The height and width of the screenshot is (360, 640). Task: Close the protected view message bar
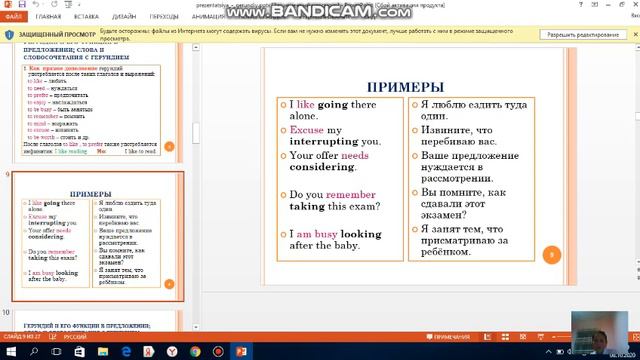pos(636,35)
